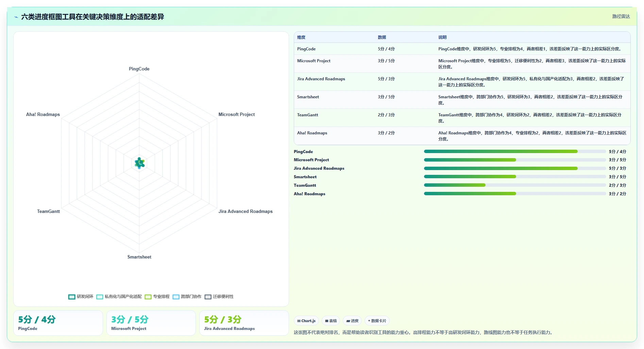This screenshot has height=349, width=644.
Task: Click the Smartsheet axis label on the radar chart
Action: pos(139,257)
